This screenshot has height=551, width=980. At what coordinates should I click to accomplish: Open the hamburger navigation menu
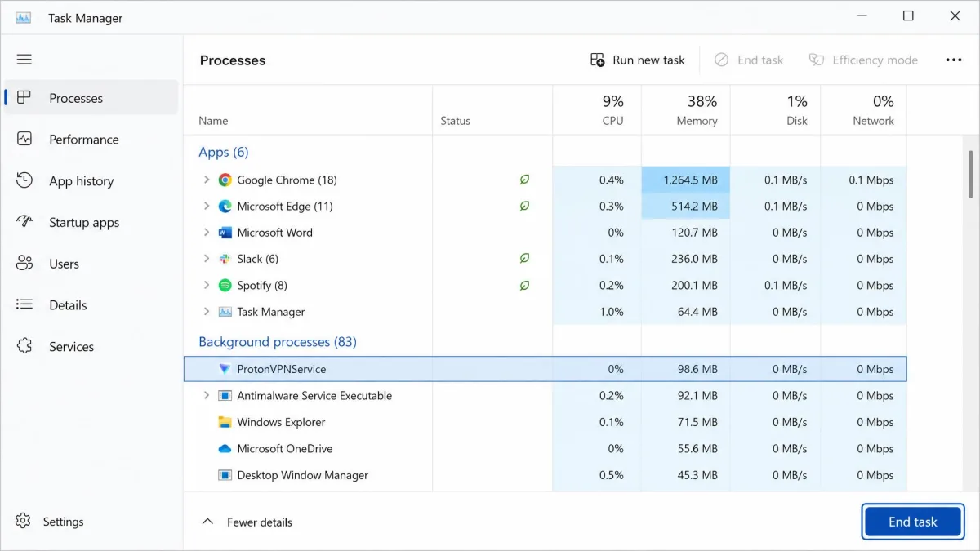24,60
